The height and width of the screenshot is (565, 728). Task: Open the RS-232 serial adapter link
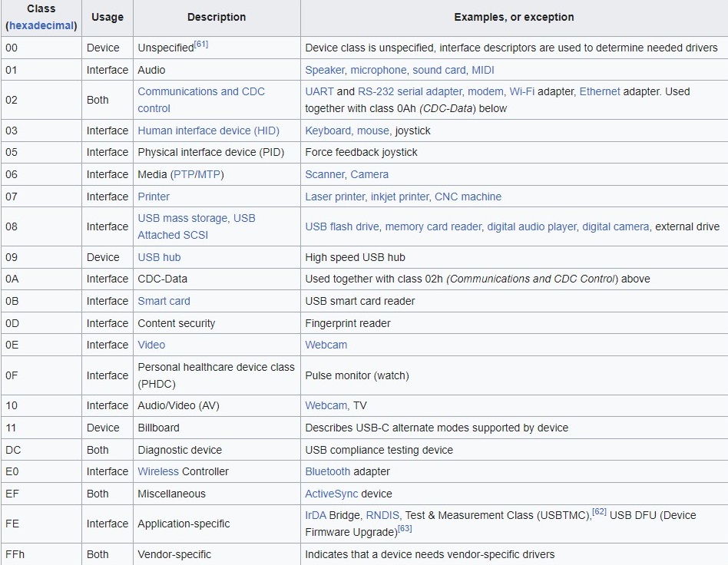[409, 91]
